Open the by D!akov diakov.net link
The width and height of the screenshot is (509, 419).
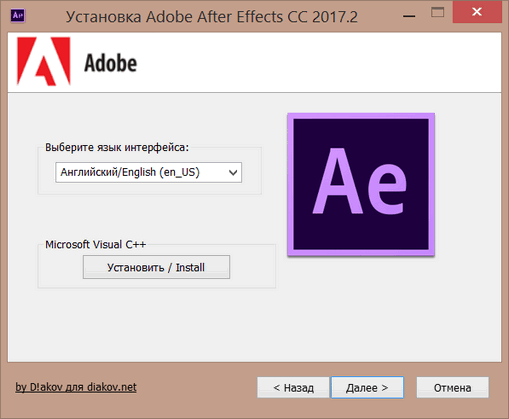pyautogui.click(x=76, y=387)
